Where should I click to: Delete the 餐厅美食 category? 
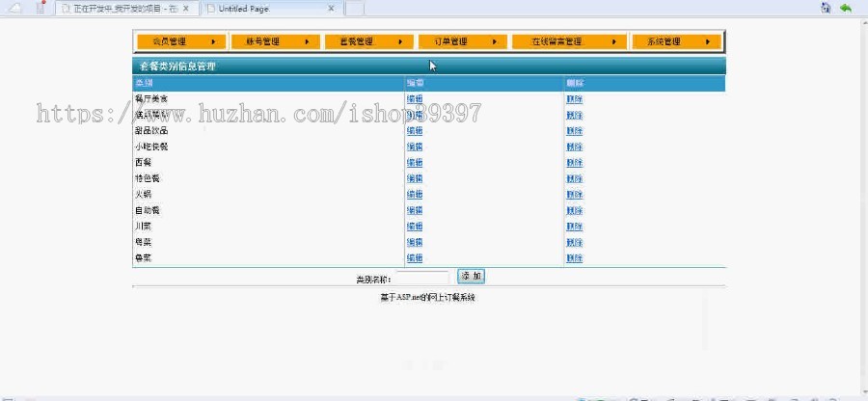(x=575, y=99)
